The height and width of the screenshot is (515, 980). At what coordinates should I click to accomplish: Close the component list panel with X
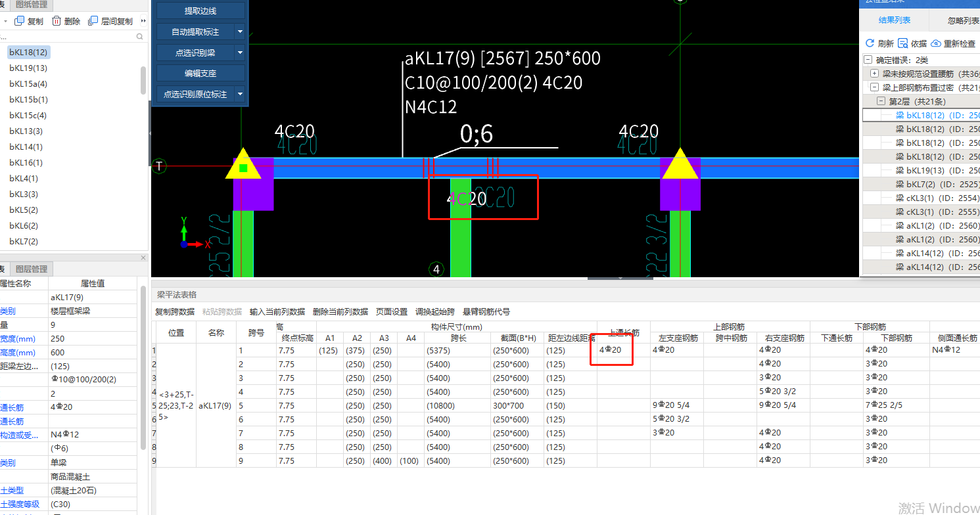[x=144, y=257]
